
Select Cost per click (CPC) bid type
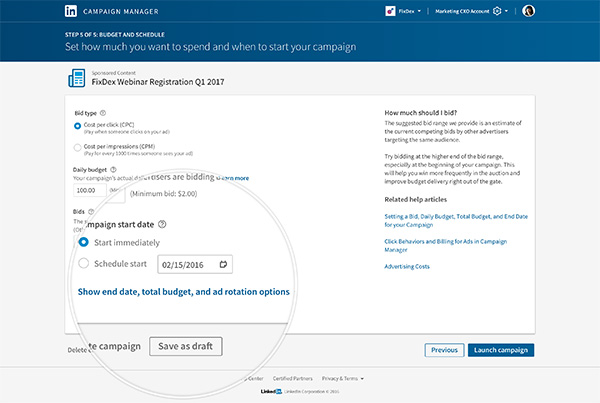pyautogui.click(x=77, y=126)
